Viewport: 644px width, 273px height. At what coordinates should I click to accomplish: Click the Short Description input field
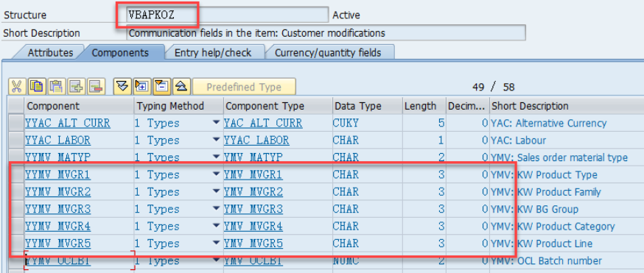tap(326, 33)
